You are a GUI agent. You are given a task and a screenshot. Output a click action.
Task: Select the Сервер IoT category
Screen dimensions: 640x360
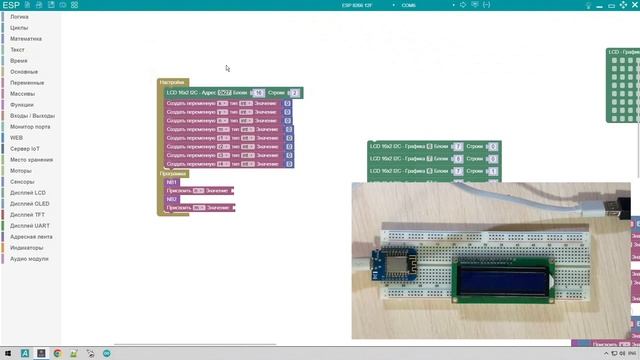24,149
